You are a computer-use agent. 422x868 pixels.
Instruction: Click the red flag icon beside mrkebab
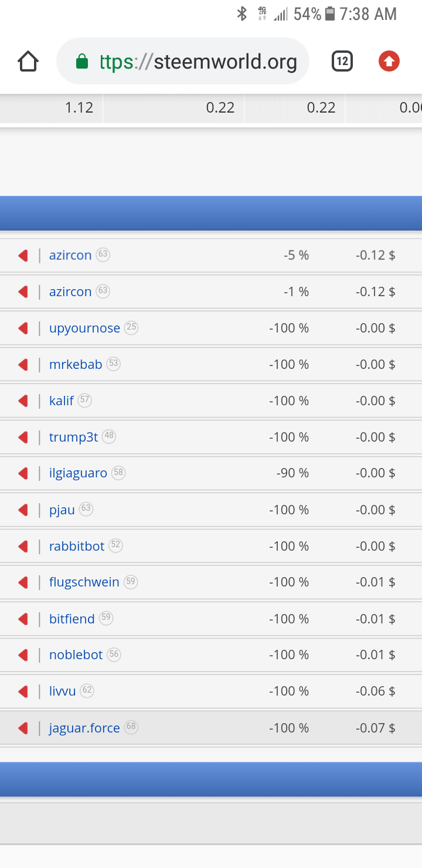(x=23, y=365)
